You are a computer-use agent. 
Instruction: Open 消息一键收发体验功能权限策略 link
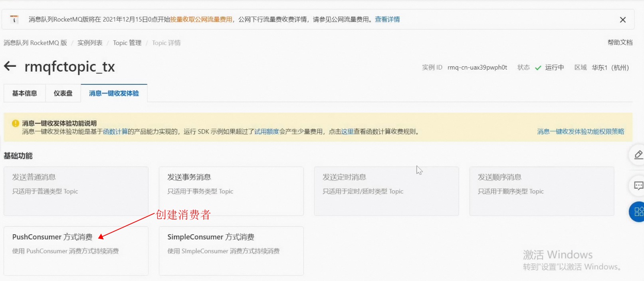coord(581,132)
